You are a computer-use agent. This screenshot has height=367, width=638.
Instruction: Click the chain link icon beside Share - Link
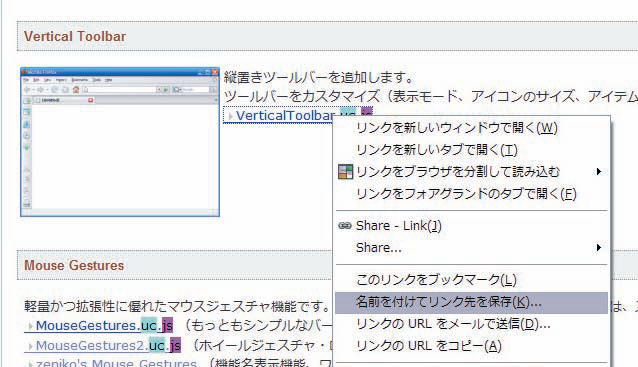point(345,225)
